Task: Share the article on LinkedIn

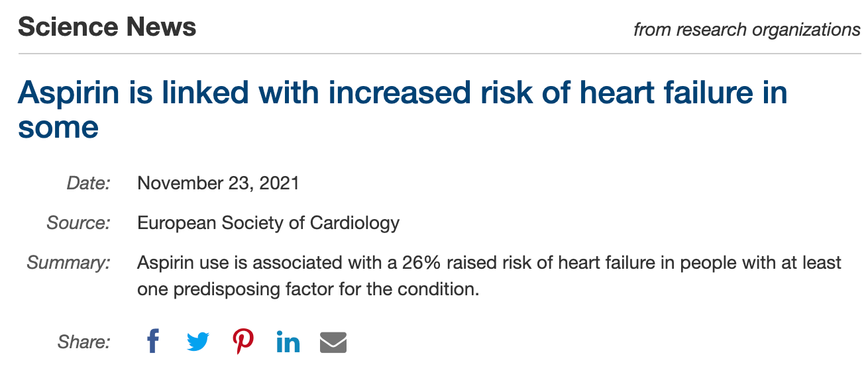Action: click(288, 342)
